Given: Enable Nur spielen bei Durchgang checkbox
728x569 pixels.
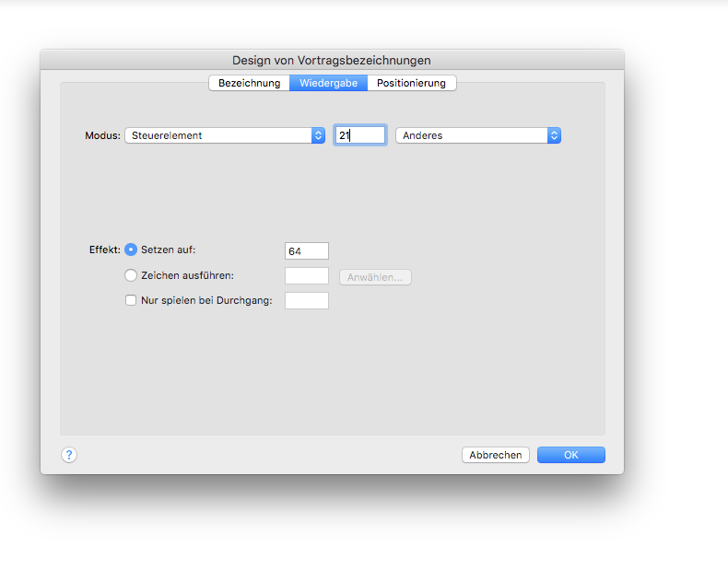Looking at the screenshot, I should point(131,300).
